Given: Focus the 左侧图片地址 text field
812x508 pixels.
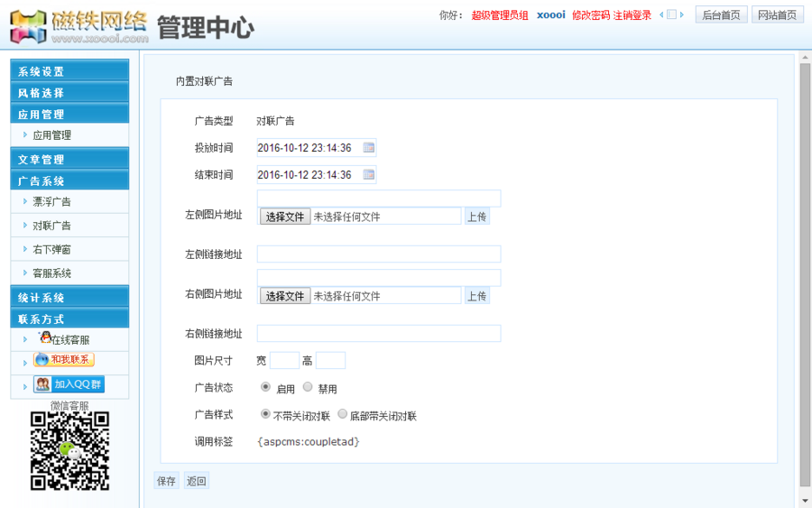Looking at the screenshot, I should point(379,198).
